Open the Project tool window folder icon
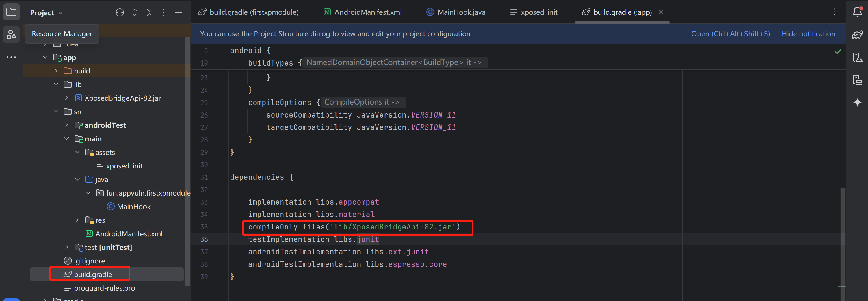Viewport: 868px width, 301px height. click(11, 12)
